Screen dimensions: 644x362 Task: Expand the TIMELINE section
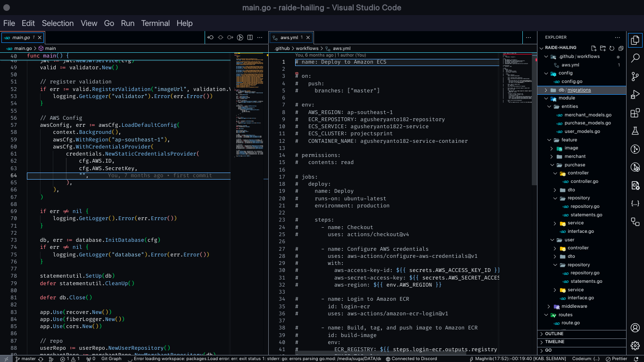(x=554, y=342)
